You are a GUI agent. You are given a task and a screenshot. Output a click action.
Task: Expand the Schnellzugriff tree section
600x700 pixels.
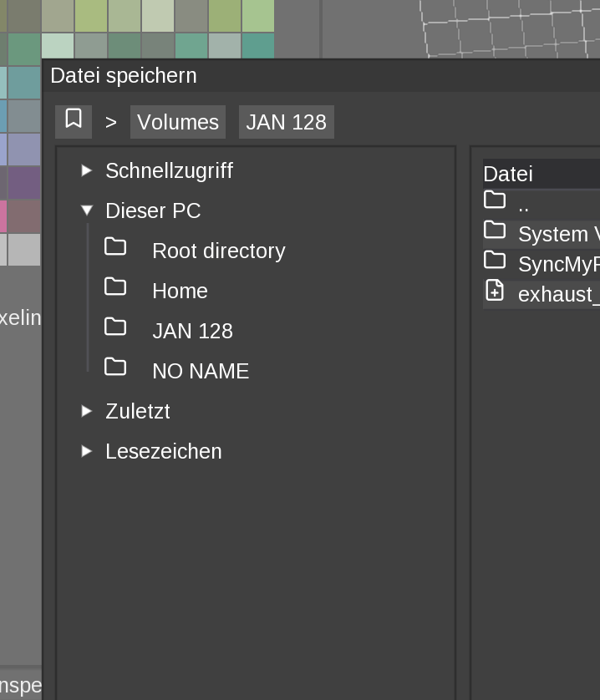click(x=87, y=170)
